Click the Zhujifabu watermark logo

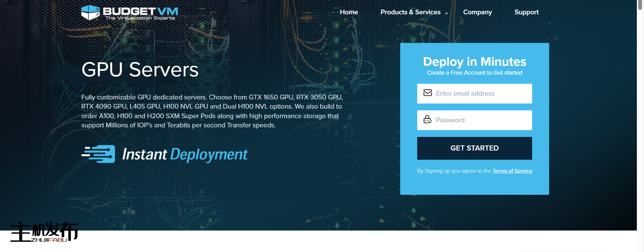[x=44, y=232]
